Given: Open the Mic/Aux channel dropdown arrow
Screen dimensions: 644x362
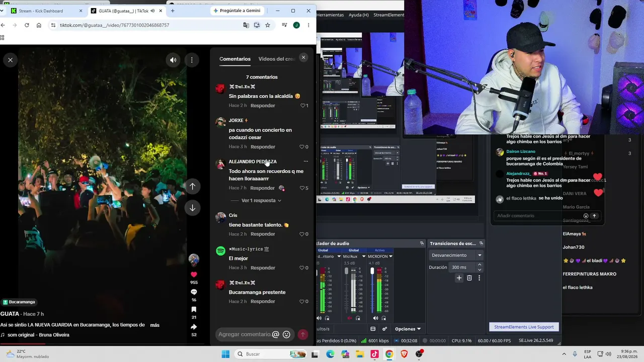Looking at the screenshot, I should pos(364,256).
